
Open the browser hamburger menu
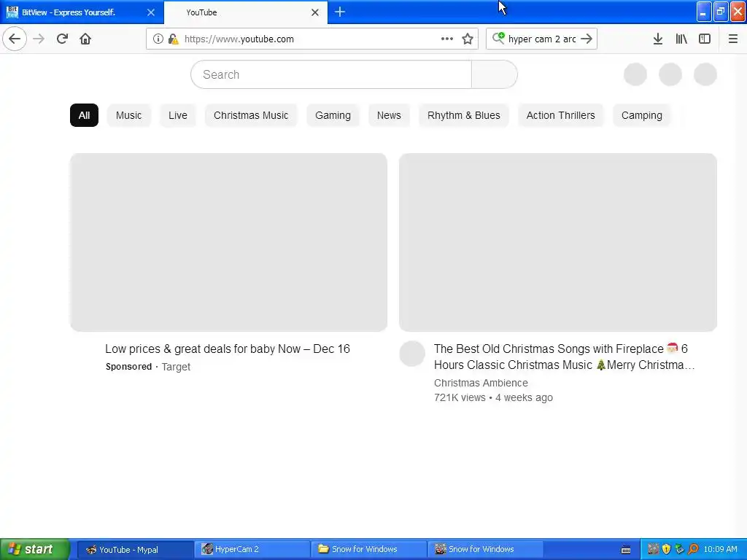[x=732, y=39]
